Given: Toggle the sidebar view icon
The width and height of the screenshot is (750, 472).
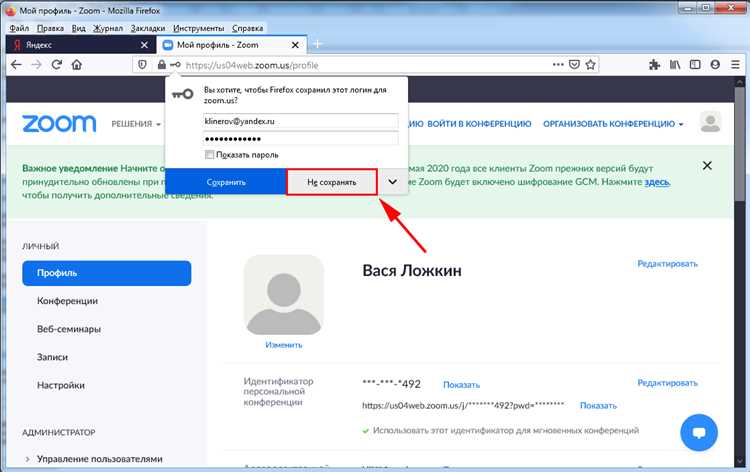Looking at the screenshot, I should (695, 65).
